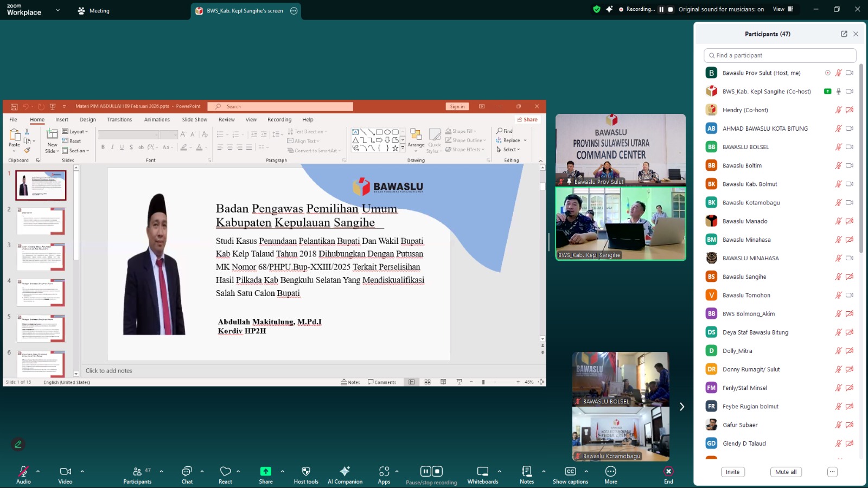Select the Meeting tab in Zoom
This screenshot has width=868, height=488.
pyautogui.click(x=93, y=11)
